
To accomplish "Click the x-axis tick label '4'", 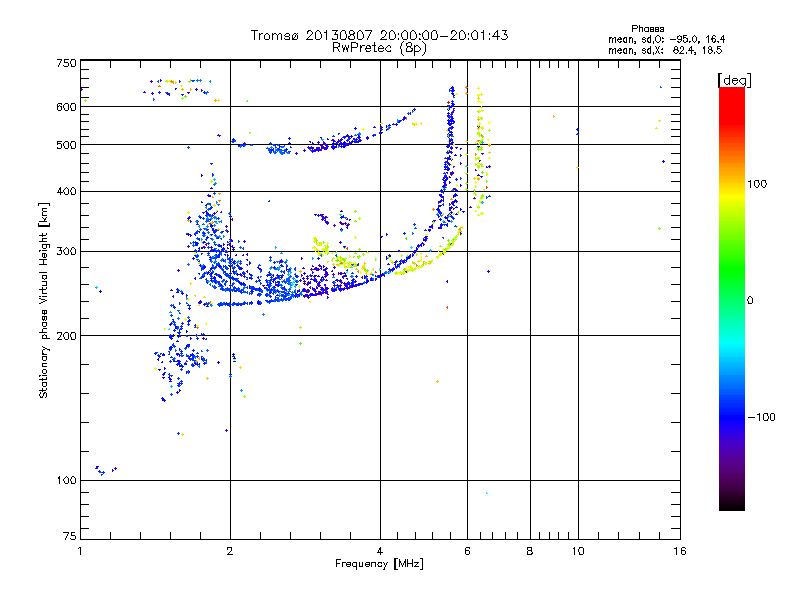I will 380,551.
